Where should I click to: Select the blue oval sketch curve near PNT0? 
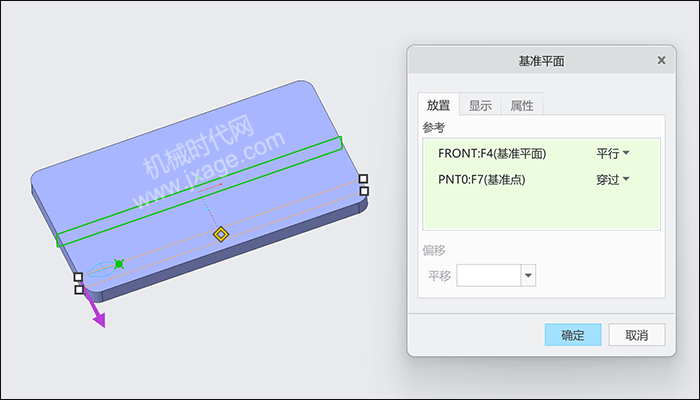100,269
